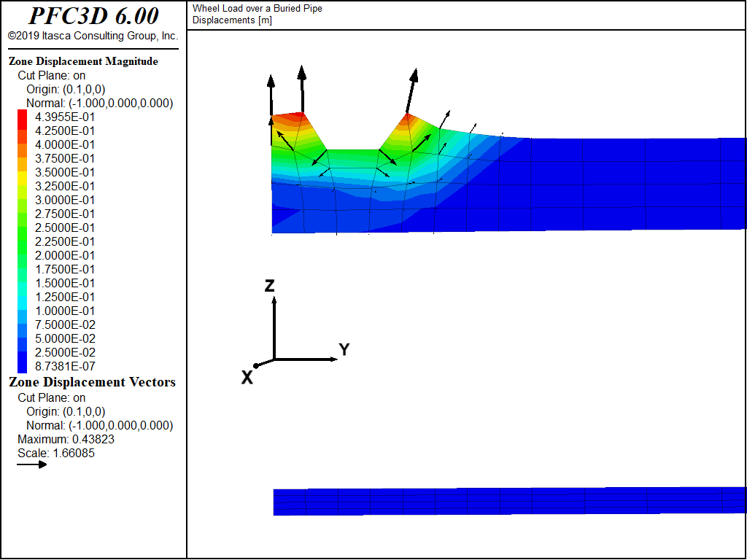Click 'Cut Plane: on' under Displacement Vectors
Screen dimensions: 747x560
pyautogui.click(x=52, y=398)
